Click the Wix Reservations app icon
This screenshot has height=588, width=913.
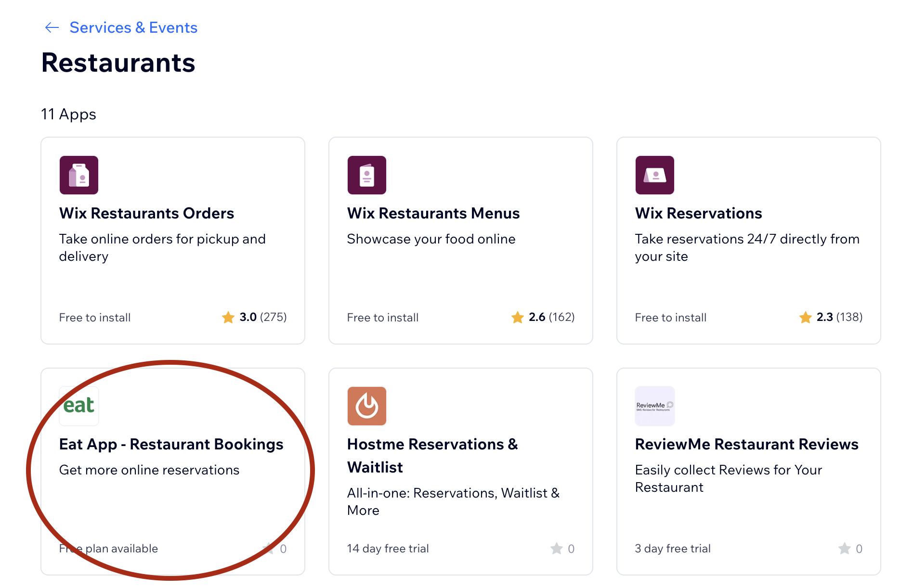coord(654,175)
